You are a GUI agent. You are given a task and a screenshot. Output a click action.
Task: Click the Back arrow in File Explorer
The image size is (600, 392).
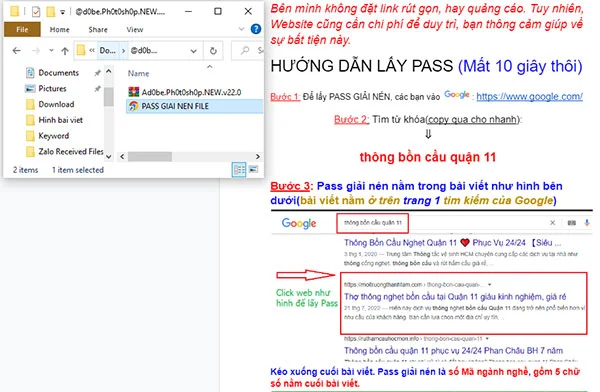tap(16, 51)
